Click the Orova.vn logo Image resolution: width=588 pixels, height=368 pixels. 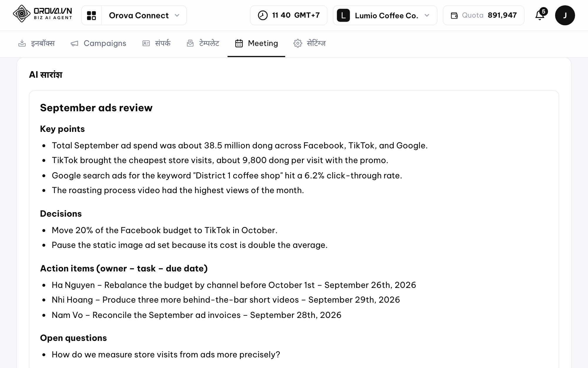pos(42,14)
